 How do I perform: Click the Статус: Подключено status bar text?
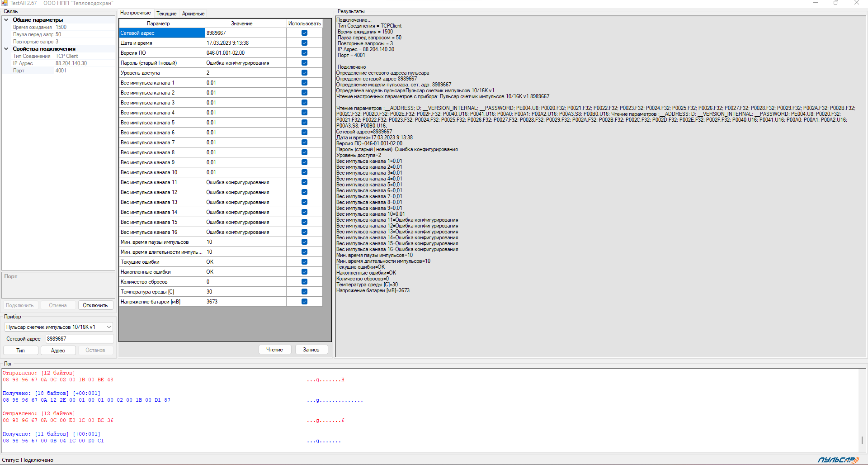click(x=28, y=460)
